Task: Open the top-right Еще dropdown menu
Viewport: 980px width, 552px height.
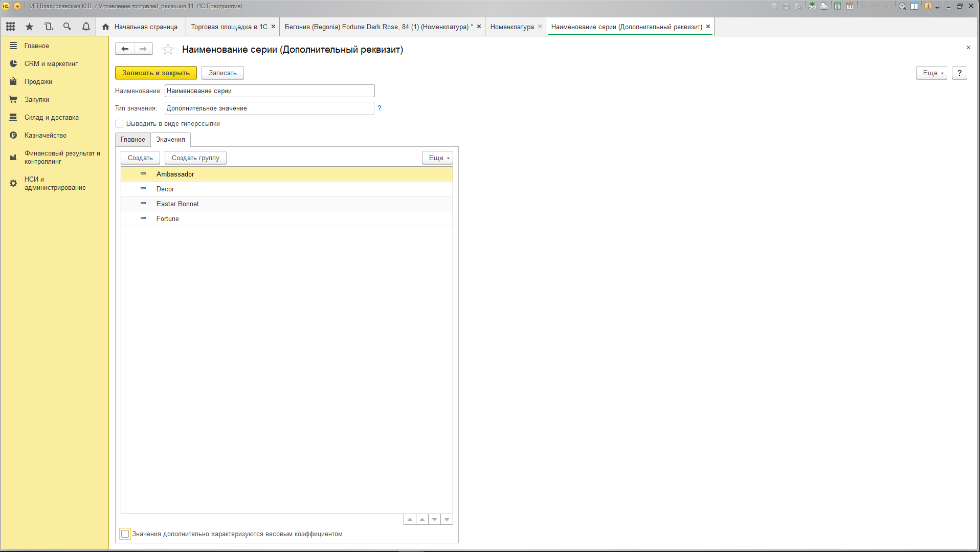Action: (x=931, y=73)
